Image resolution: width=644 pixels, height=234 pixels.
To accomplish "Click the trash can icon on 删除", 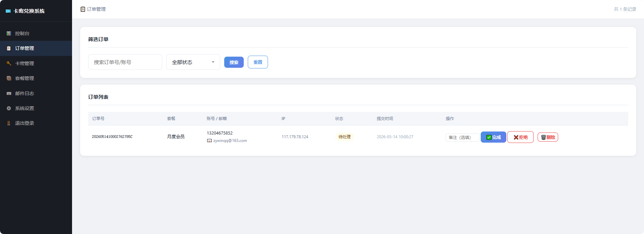I will (x=543, y=137).
